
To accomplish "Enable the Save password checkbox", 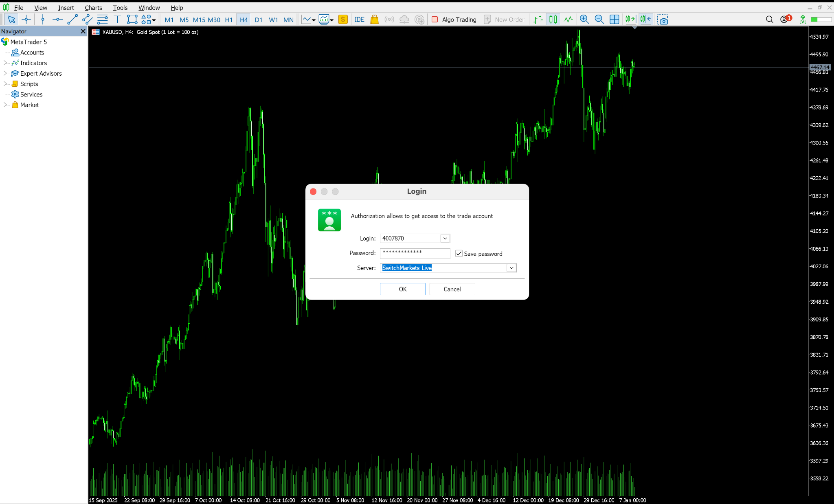I will [x=459, y=253].
